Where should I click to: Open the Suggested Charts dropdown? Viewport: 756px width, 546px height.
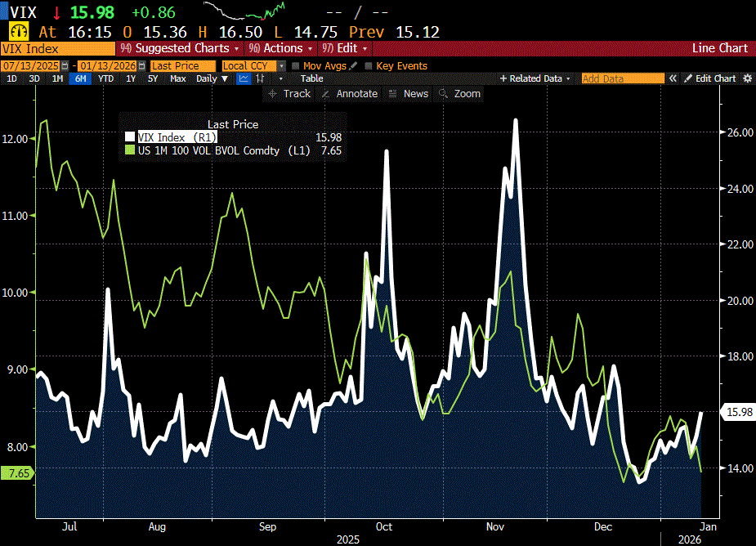pyautogui.click(x=180, y=49)
